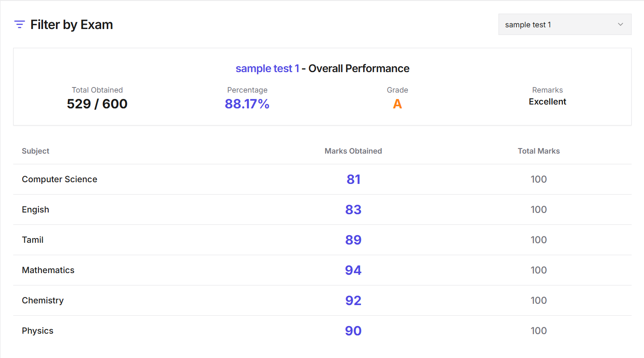The width and height of the screenshot is (644, 358).
Task: Select the Physics subject row
Action: [38, 331]
